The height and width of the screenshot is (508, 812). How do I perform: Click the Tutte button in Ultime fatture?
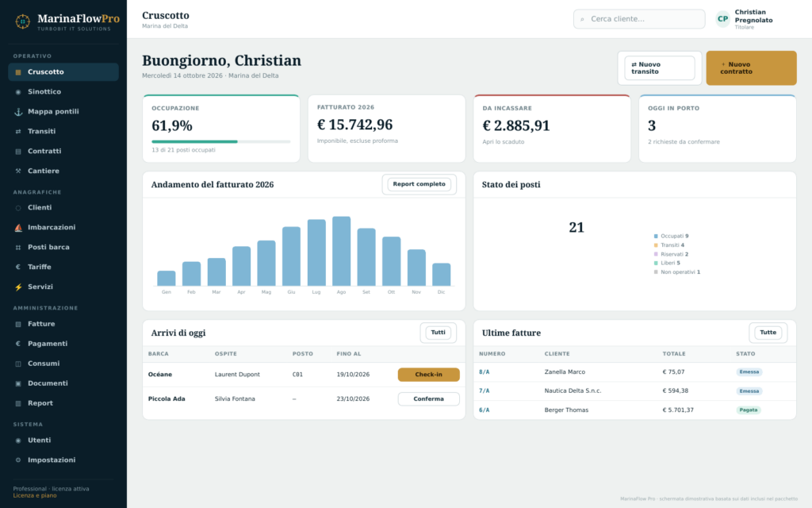click(x=768, y=333)
